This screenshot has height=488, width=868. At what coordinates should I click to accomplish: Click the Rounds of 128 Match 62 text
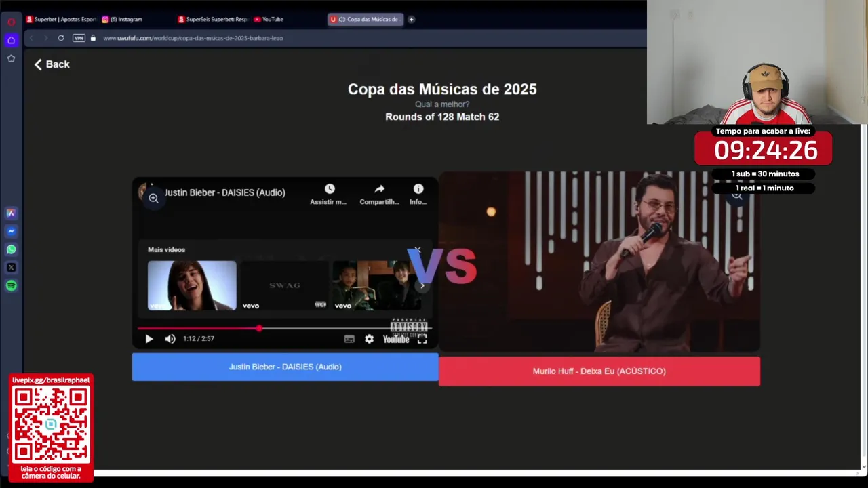pyautogui.click(x=442, y=117)
